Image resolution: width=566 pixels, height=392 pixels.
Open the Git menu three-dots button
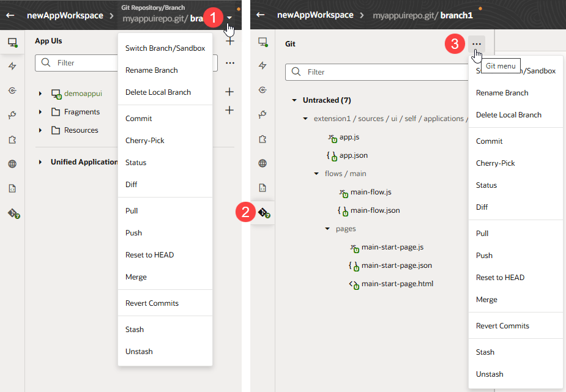tap(477, 44)
